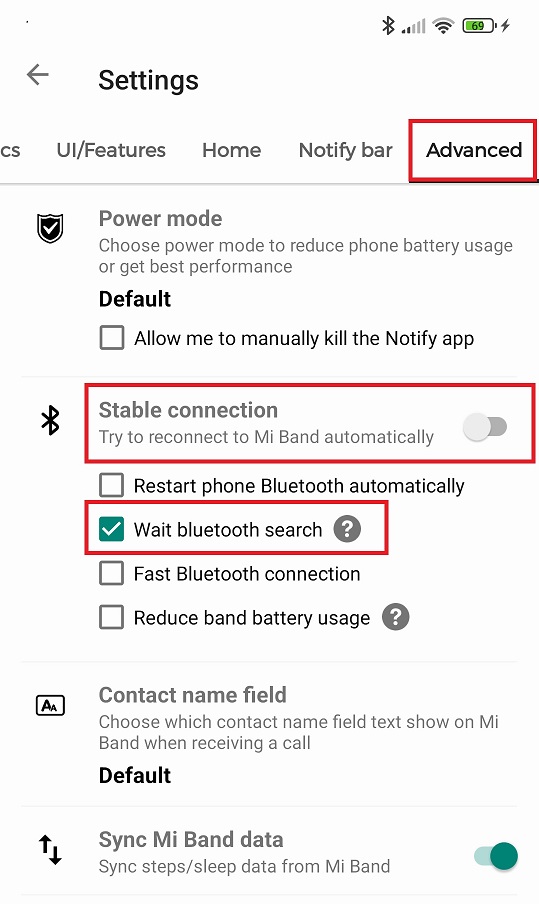539x904 pixels.
Task: Tap the back arrow icon
Action: pyautogui.click(x=37, y=75)
